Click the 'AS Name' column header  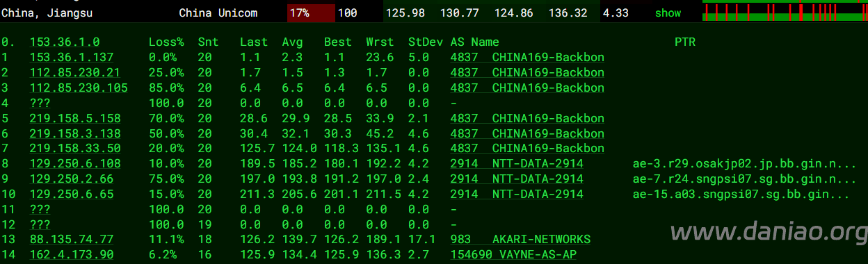pyautogui.click(x=474, y=42)
